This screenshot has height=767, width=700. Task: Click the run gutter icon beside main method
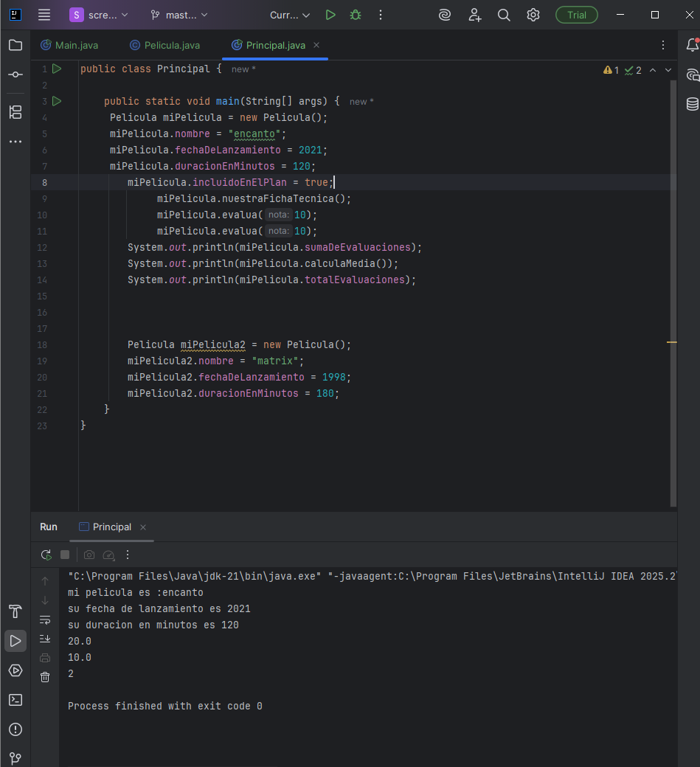[x=57, y=101]
